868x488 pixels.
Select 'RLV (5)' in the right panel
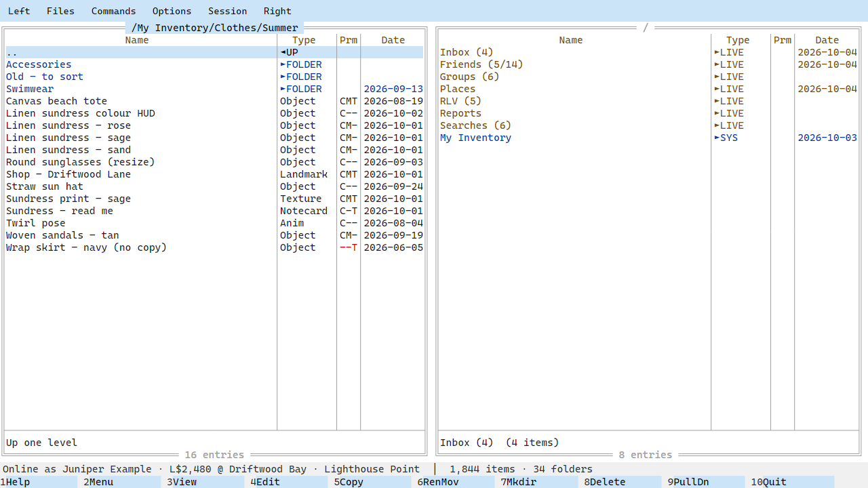[x=648, y=101]
